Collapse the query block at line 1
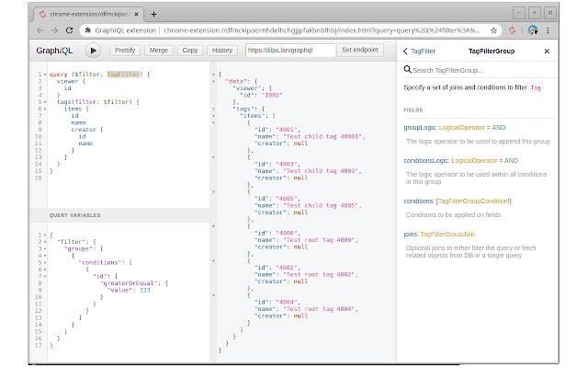The image size is (588, 368). coord(45,75)
